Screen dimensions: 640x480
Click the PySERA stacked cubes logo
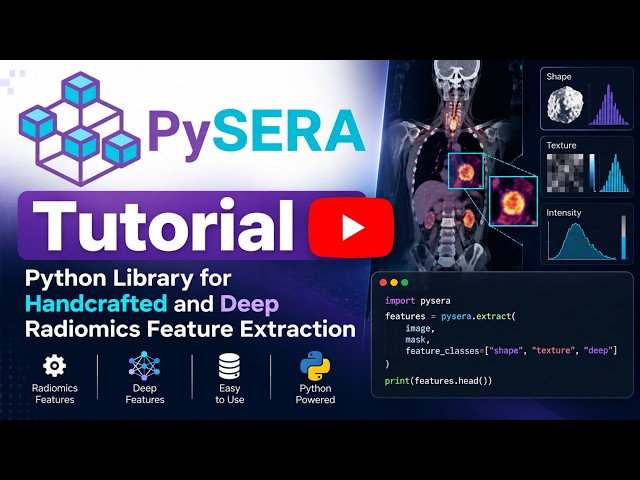coord(80,128)
